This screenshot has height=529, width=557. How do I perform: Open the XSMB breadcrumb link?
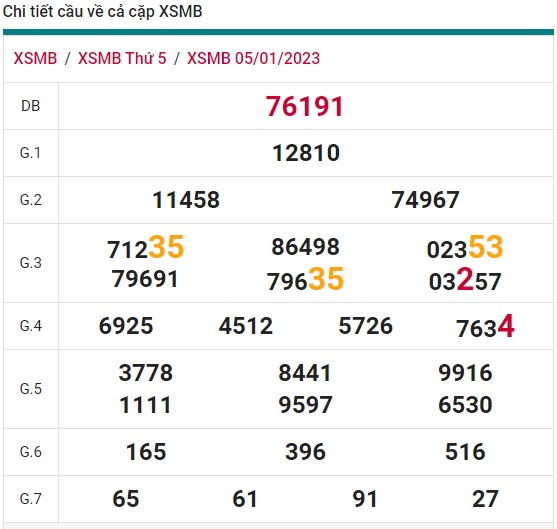(35, 58)
